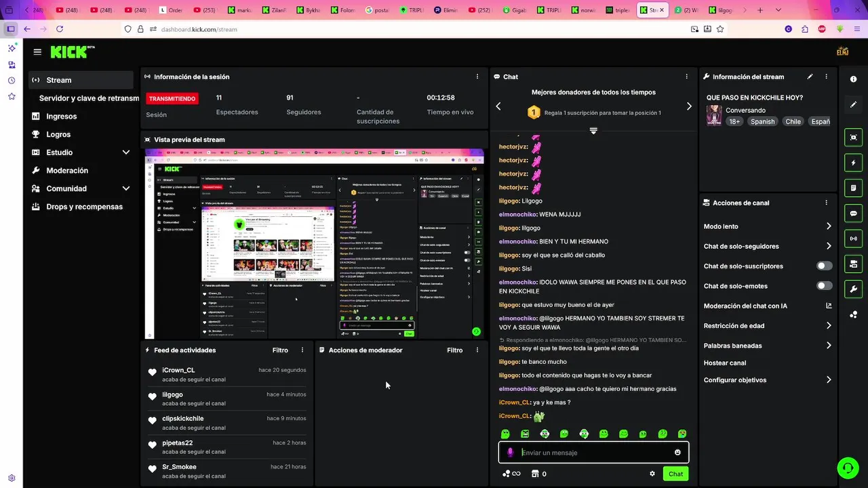This screenshot has width=868, height=488.
Task: Open the Feed de actividades three-dot menu
Action: (x=302, y=350)
